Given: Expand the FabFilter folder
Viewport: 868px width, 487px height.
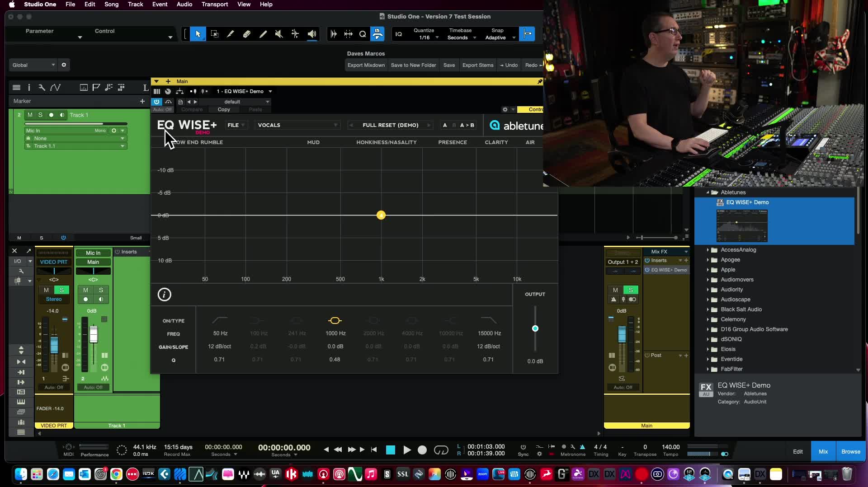Looking at the screenshot, I should pyautogui.click(x=708, y=369).
